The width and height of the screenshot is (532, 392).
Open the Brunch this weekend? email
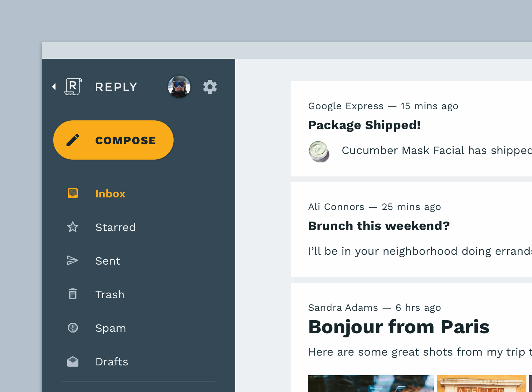click(379, 226)
